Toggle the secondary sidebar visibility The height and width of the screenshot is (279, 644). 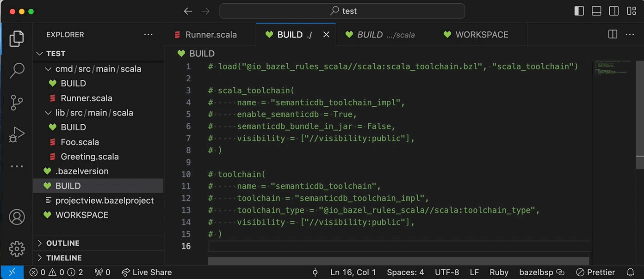click(x=614, y=10)
